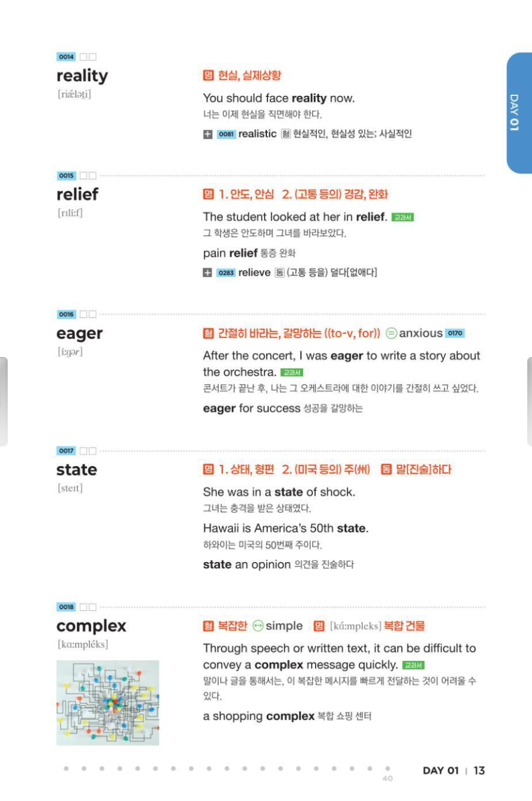Open the complex wiring illustration image
532x801 pixels.
tap(108, 703)
